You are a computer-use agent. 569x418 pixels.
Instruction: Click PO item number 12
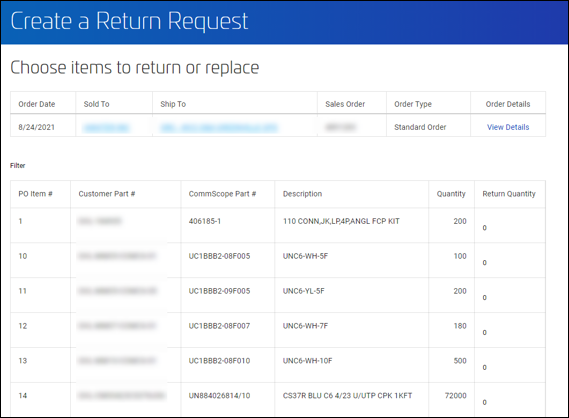point(22,325)
